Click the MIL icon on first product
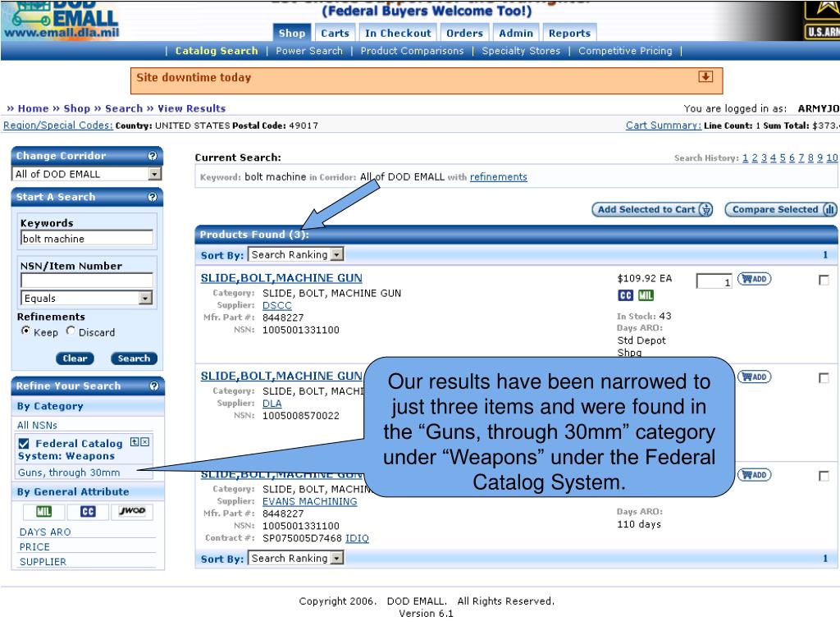The width and height of the screenshot is (840, 630). tap(646, 295)
